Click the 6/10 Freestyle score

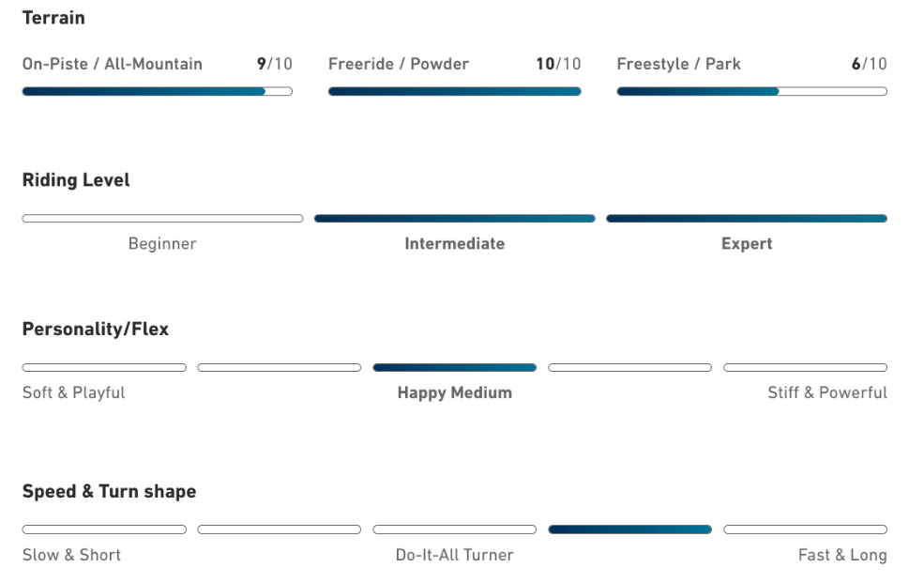click(x=868, y=64)
